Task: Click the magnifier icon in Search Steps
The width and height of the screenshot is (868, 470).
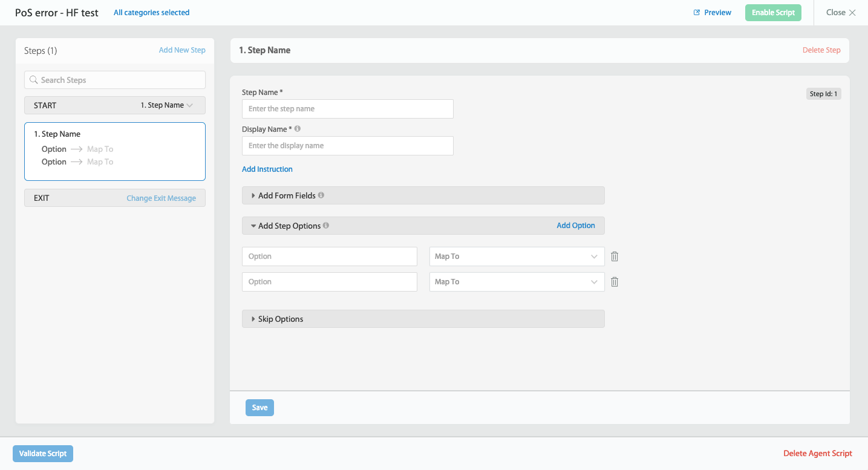Action: pyautogui.click(x=33, y=79)
